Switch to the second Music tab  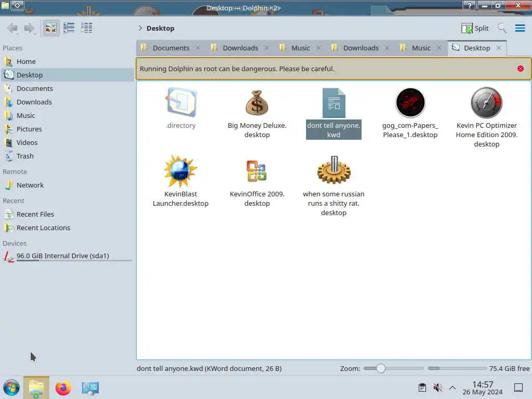421,48
